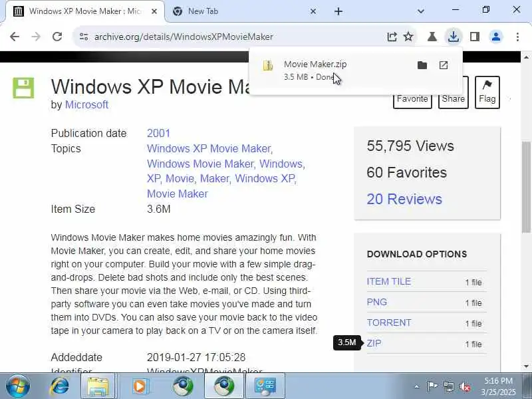532x399 pixels.
Task: Bookmark this page with the star icon
Action: click(x=408, y=37)
